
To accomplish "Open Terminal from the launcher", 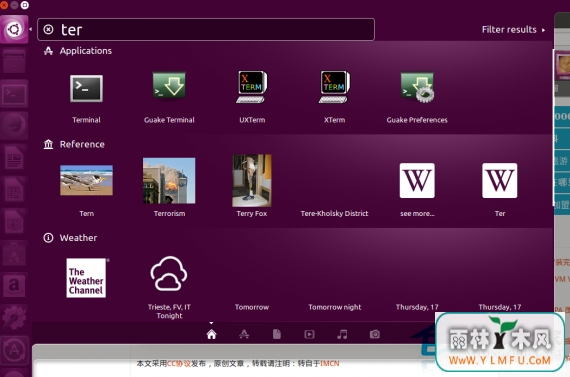I will [14, 93].
